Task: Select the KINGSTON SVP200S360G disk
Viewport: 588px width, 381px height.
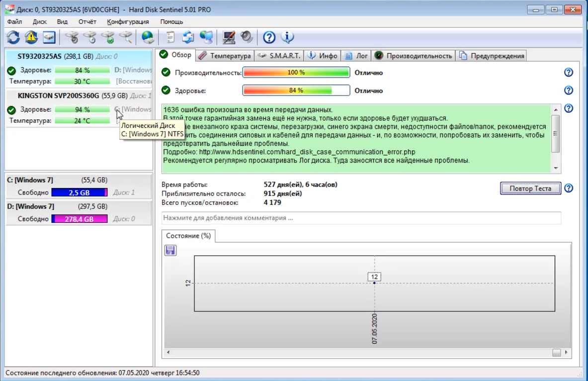Action: 79,108
